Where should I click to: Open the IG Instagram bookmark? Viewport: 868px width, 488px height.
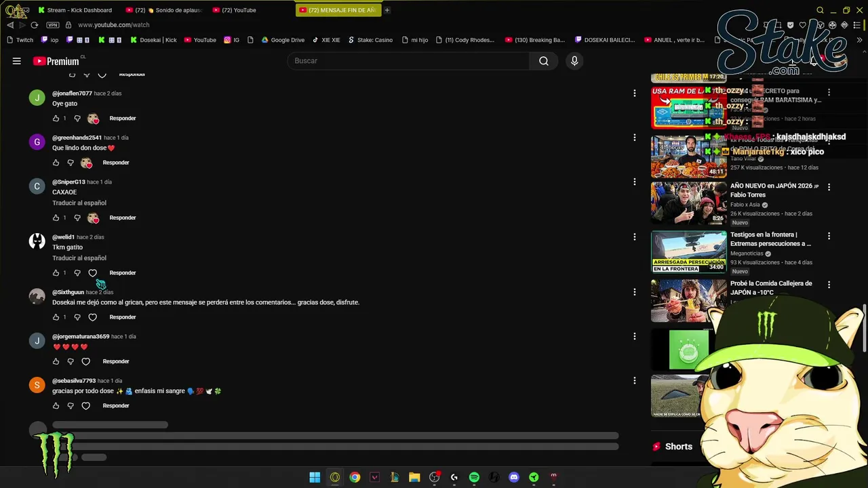[231, 40]
